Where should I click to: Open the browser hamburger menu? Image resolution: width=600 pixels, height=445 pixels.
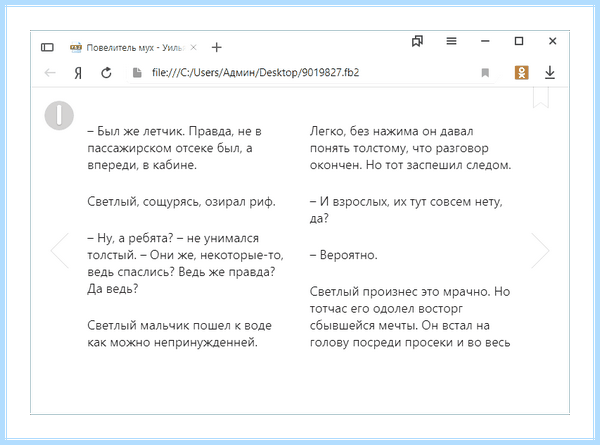[452, 41]
